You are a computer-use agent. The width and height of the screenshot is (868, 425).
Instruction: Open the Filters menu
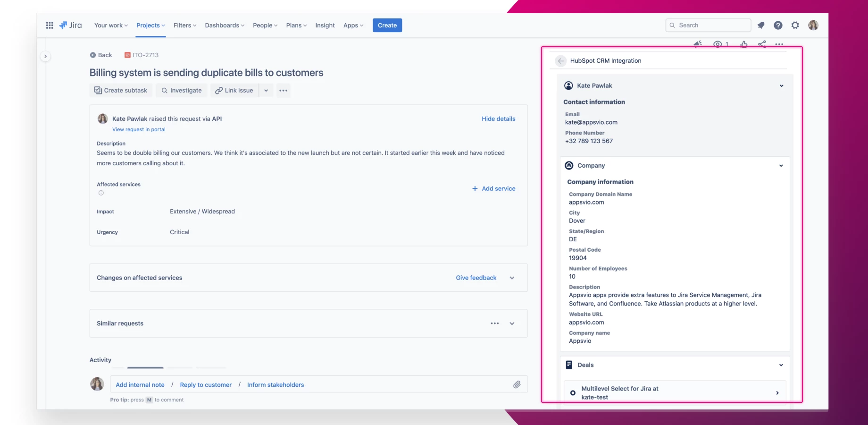point(185,25)
